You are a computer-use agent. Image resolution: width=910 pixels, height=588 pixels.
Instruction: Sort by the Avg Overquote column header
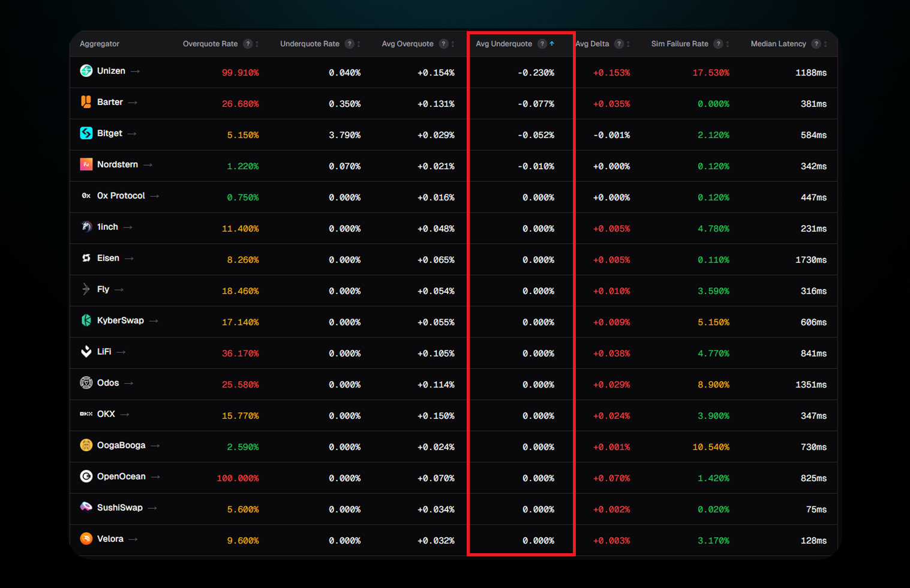pyautogui.click(x=407, y=44)
